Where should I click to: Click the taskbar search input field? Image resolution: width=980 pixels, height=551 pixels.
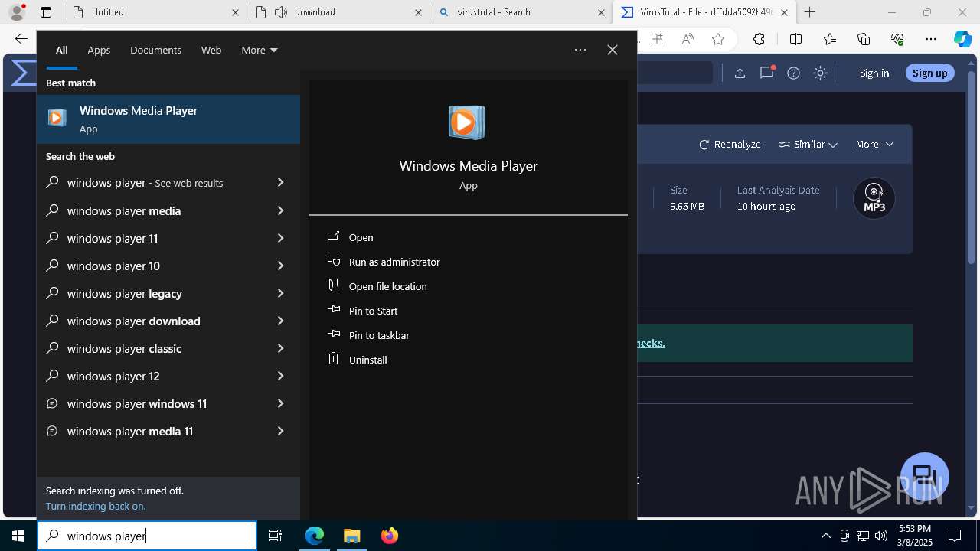point(147,536)
